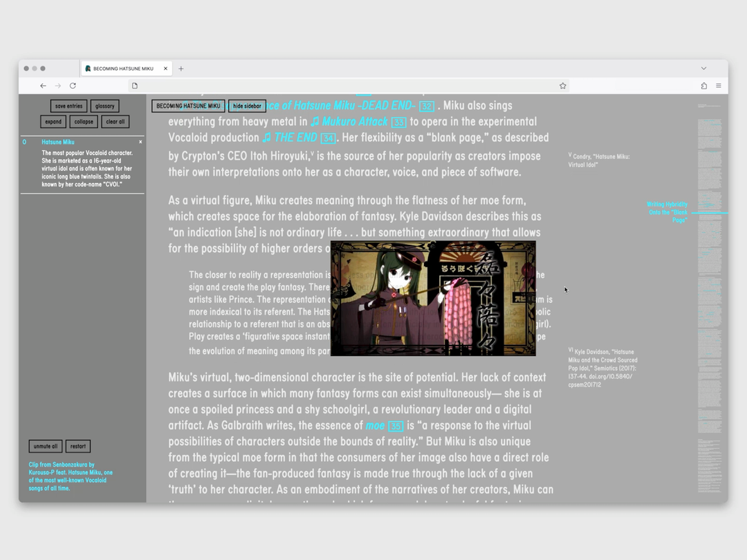Open the Mukuro Attack link
Image resolution: width=747 pixels, height=560 pixels.
coord(355,122)
